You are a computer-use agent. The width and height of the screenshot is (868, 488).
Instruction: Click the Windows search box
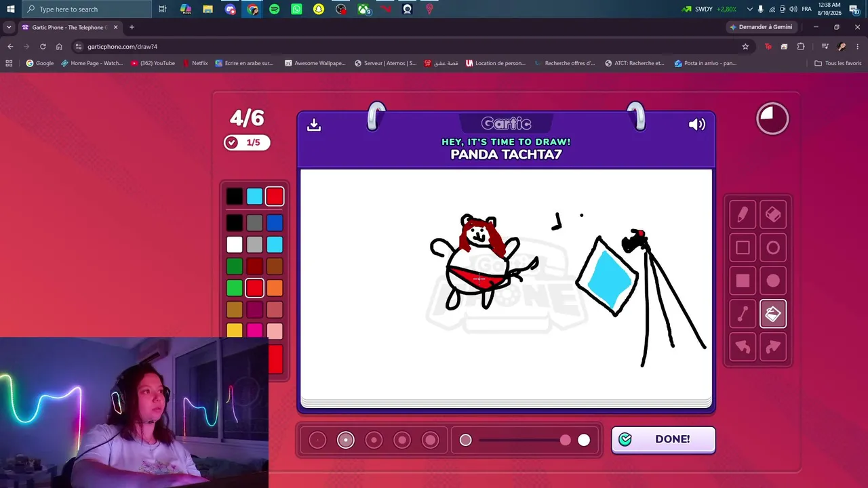tap(86, 9)
